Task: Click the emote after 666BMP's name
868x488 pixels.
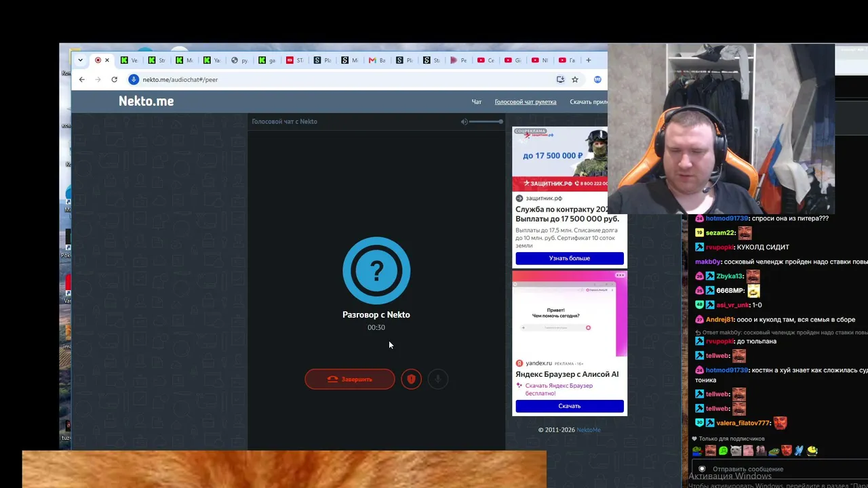Action: coord(753,291)
